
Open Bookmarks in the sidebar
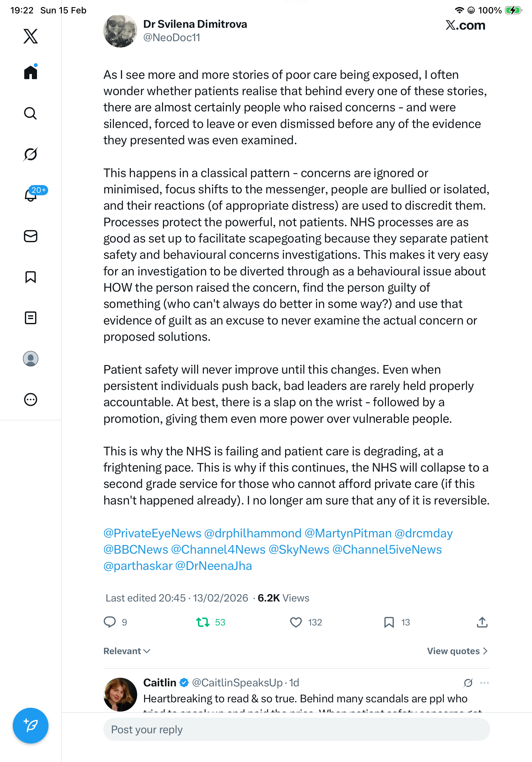tap(31, 277)
